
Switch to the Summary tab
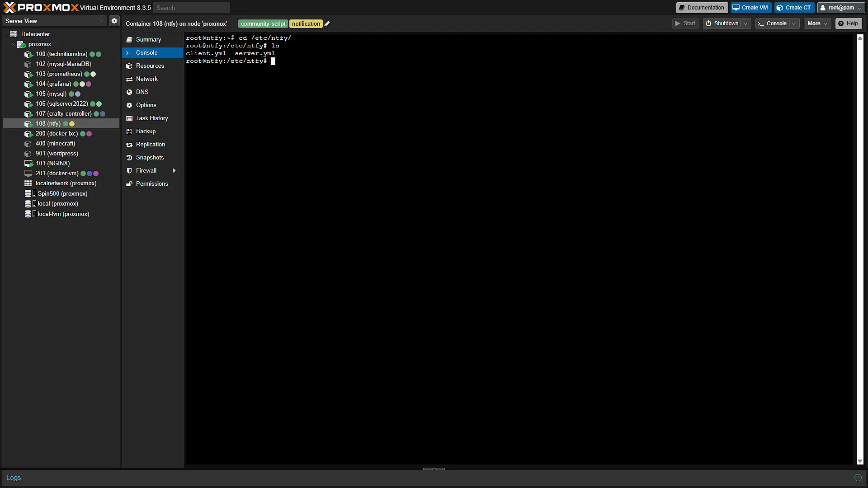tap(152, 40)
